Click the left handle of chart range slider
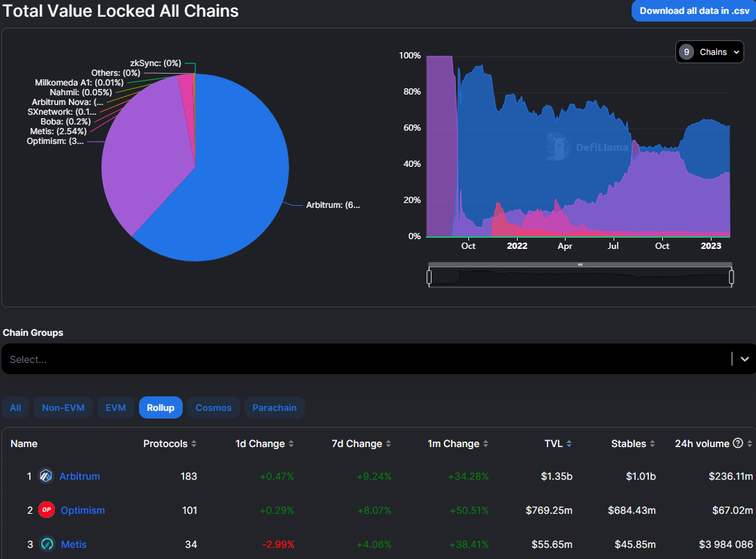The image size is (756, 559). point(429,277)
